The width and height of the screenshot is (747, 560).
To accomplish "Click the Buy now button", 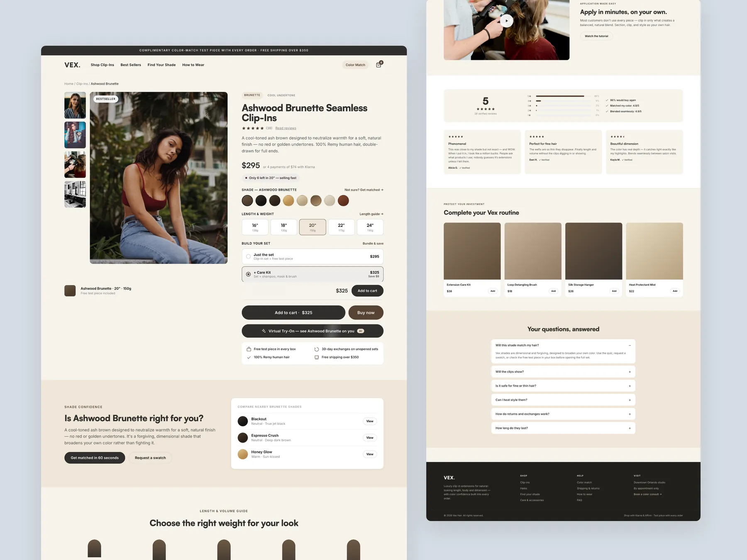I will 366,313.
